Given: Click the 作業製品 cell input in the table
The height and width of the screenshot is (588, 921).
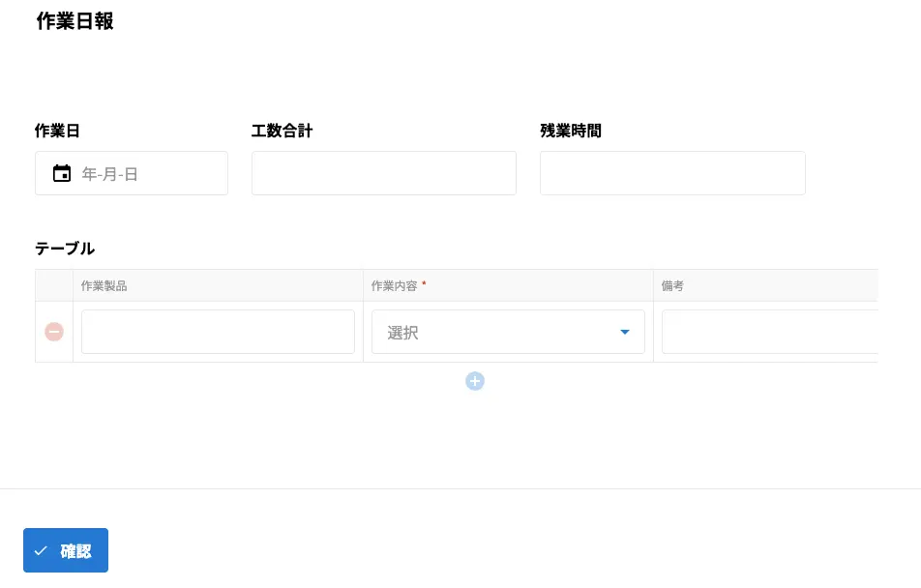Looking at the screenshot, I should 218,331.
